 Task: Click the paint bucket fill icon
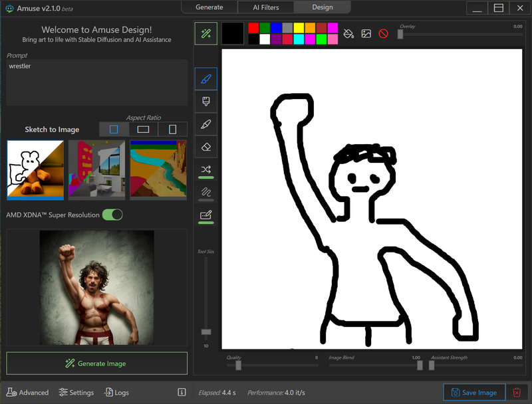pos(348,33)
